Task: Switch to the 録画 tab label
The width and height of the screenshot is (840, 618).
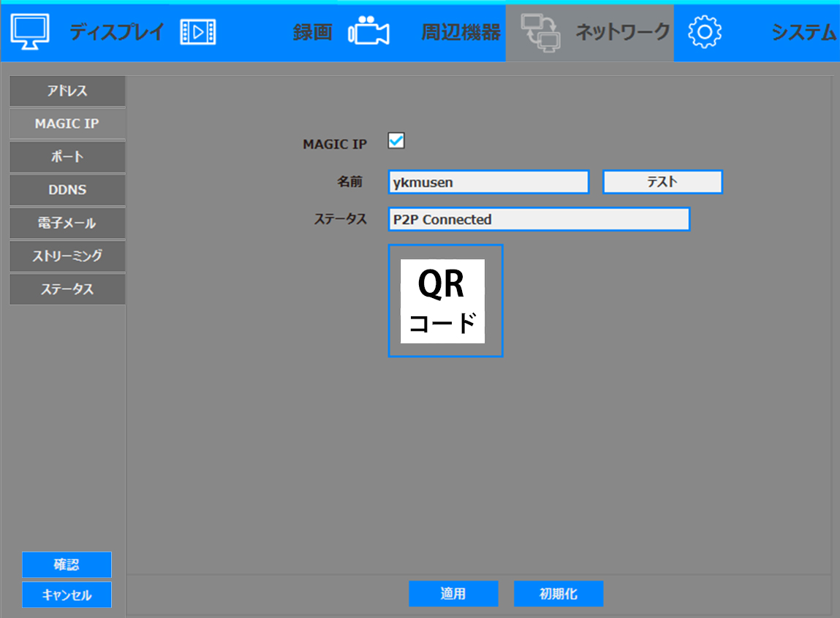Action: [x=312, y=32]
